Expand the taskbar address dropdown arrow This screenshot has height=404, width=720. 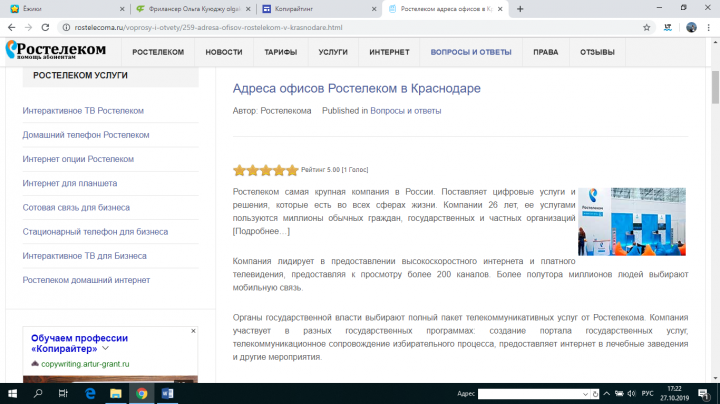click(585, 394)
